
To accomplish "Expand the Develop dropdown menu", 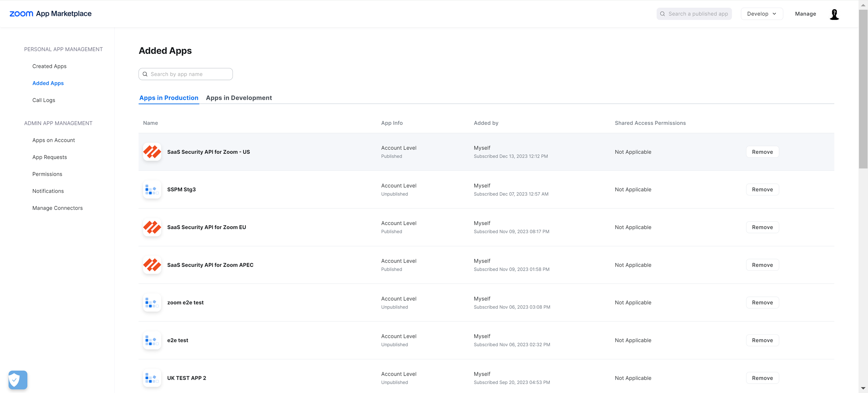I will pos(762,14).
